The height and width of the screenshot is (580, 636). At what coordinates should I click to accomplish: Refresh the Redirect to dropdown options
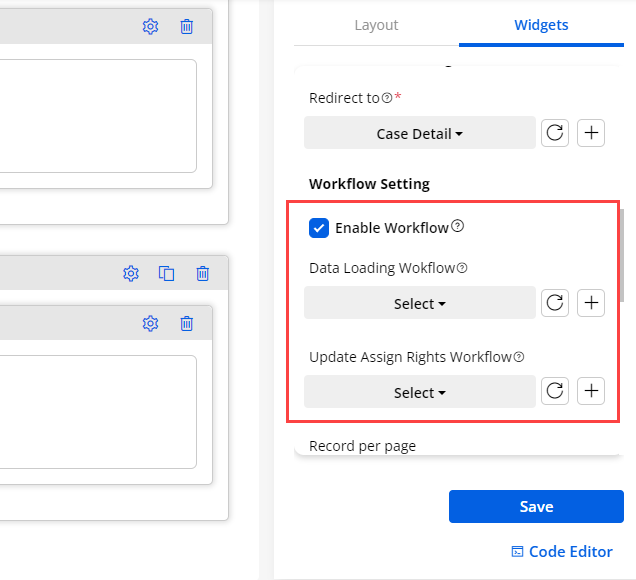[x=555, y=133]
